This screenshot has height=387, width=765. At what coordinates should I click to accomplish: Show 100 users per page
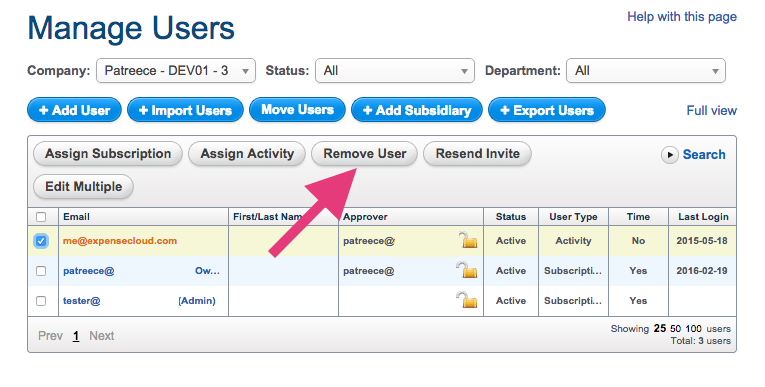coord(693,328)
